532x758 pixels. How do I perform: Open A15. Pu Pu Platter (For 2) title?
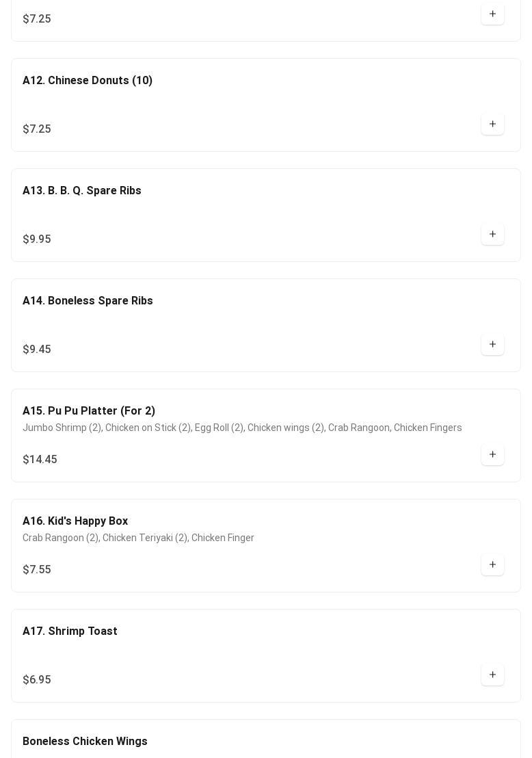[89, 411]
